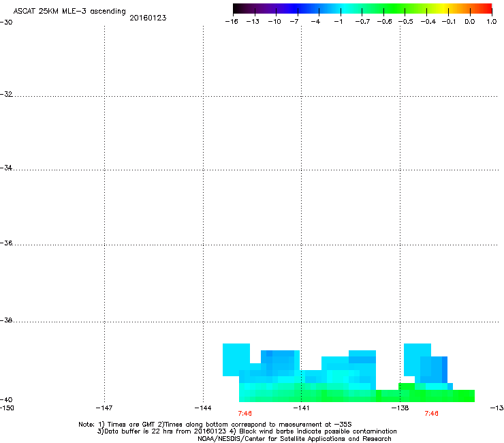504x443 pixels.
Task: Click the -36 latitude axis label
Action: [x=6, y=243]
